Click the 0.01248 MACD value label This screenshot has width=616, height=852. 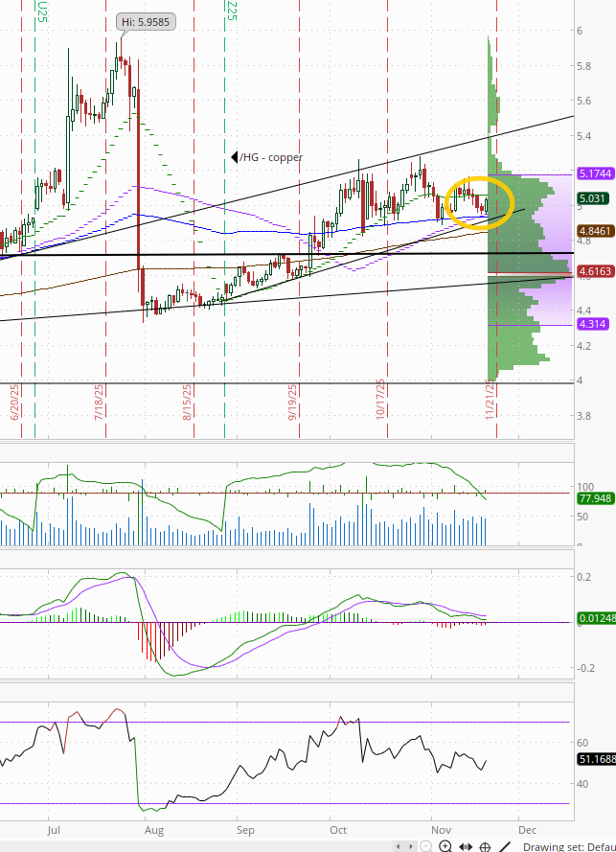tap(597, 618)
